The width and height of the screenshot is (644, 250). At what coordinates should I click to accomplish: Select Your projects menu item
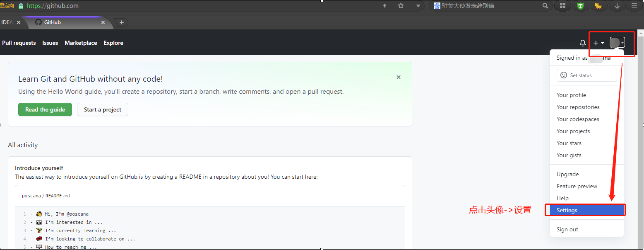coord(587,131)
